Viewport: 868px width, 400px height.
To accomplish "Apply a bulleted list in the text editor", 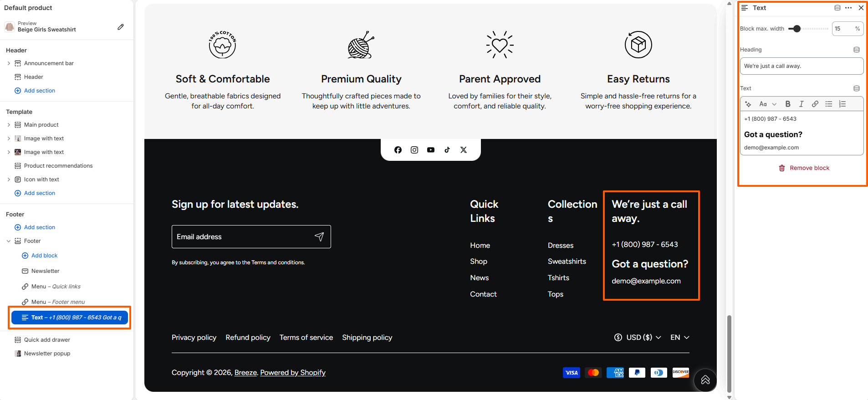I will 829,104.
